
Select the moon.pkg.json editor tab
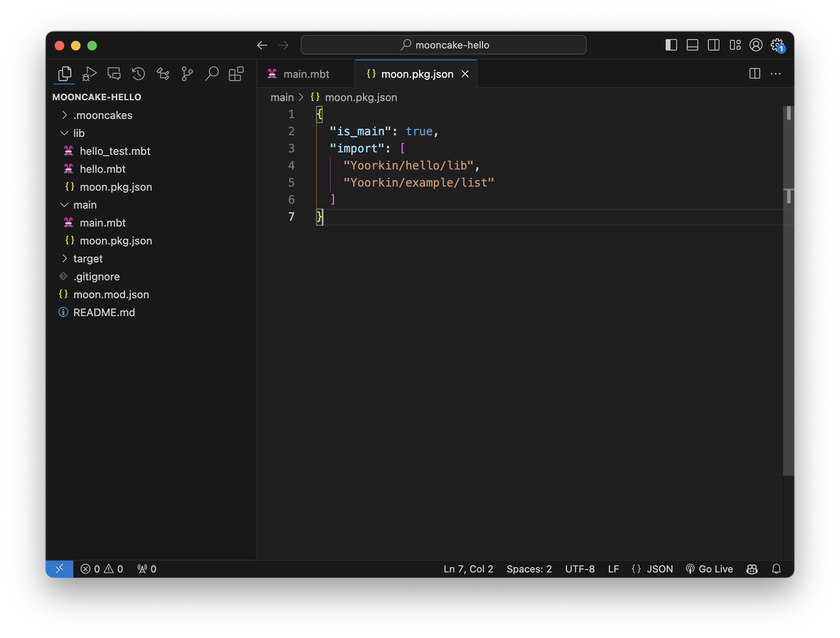coord(417,74)
